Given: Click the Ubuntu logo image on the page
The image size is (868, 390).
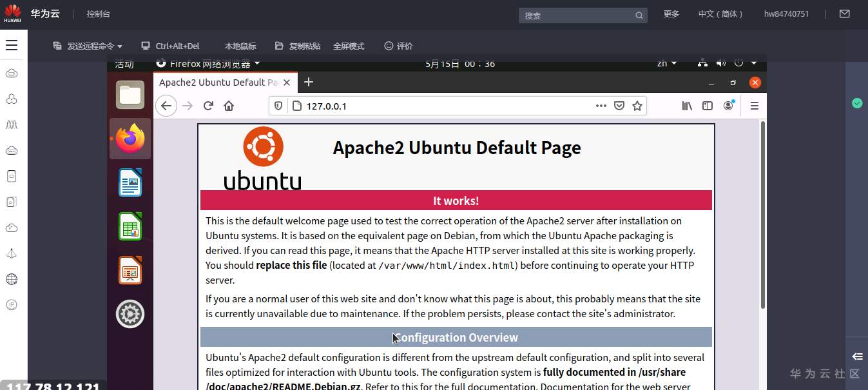Looking at the screenshot, I should 262,159.
